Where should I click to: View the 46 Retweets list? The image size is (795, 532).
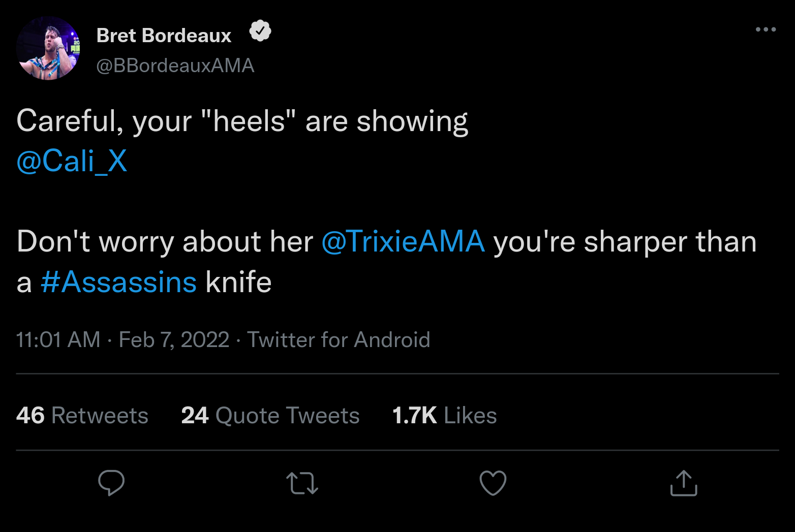pyautogui.click(x=82, y=415)
